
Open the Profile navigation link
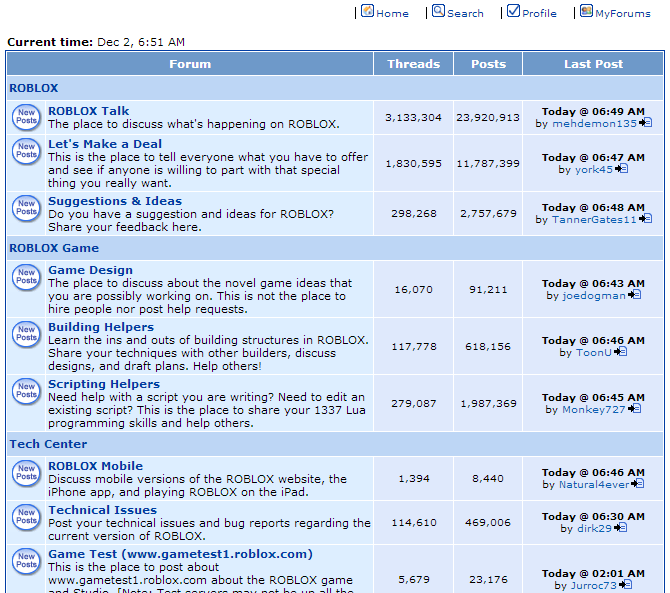(539, 14)
